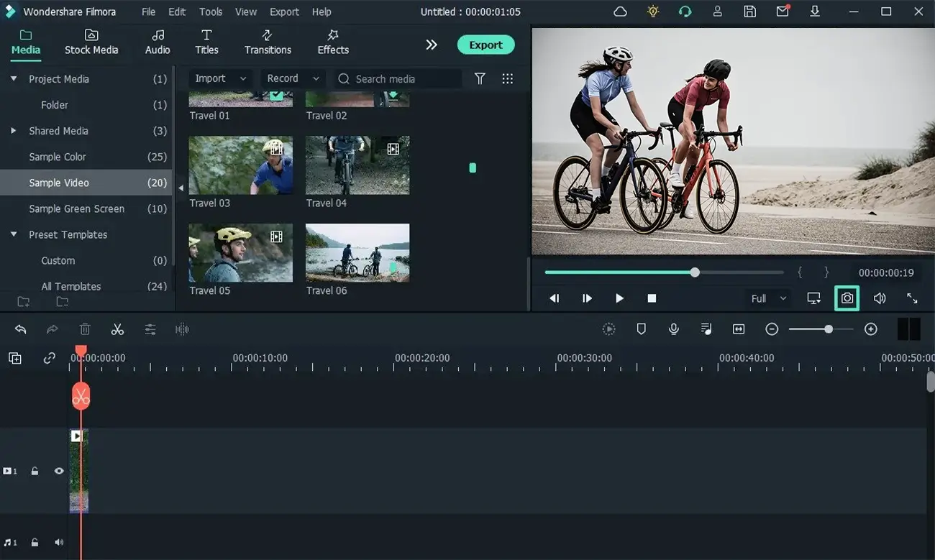Image resolution: width=935 pixels, height=560 pixels.
Task: Record a voiceover with the microphone icon
Action: coord(673,329)
